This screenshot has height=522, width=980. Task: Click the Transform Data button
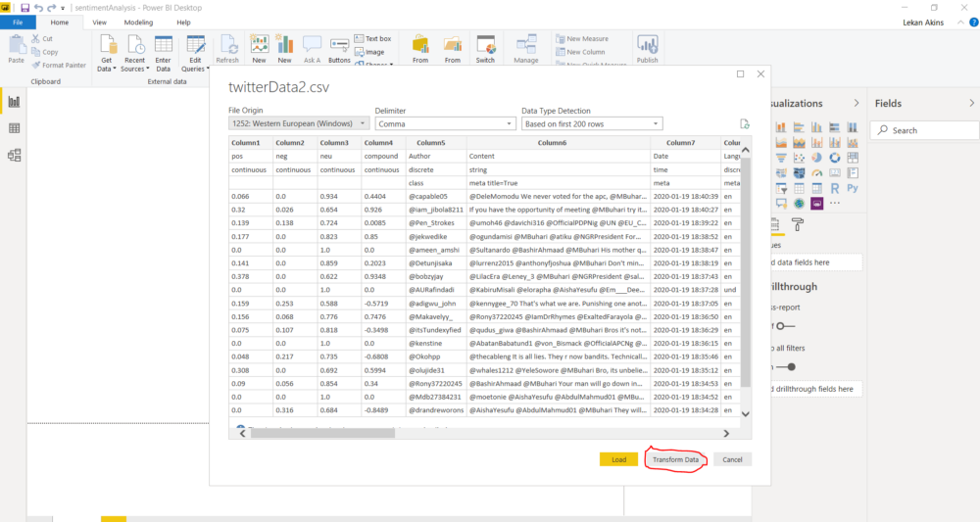[x=675, y=459]
